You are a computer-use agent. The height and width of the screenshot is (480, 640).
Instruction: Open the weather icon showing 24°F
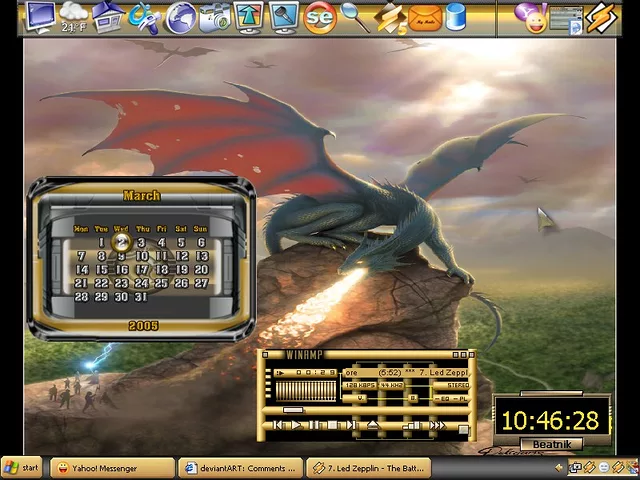point(73,18)
